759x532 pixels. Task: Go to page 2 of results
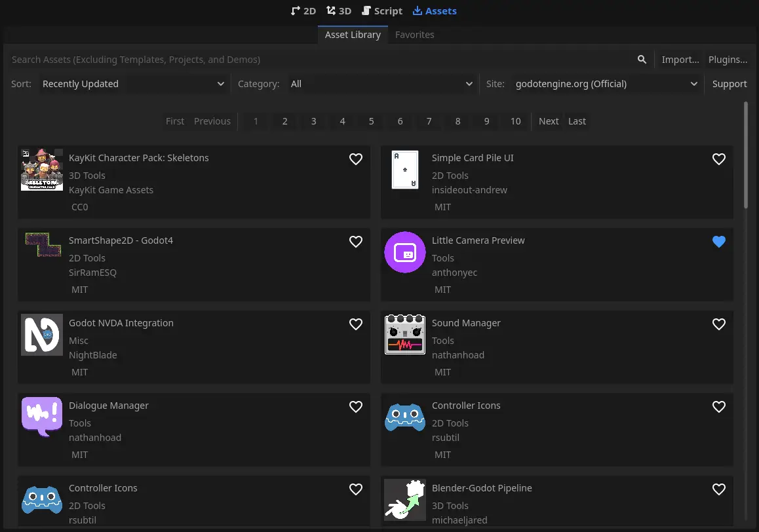point(284,121)
